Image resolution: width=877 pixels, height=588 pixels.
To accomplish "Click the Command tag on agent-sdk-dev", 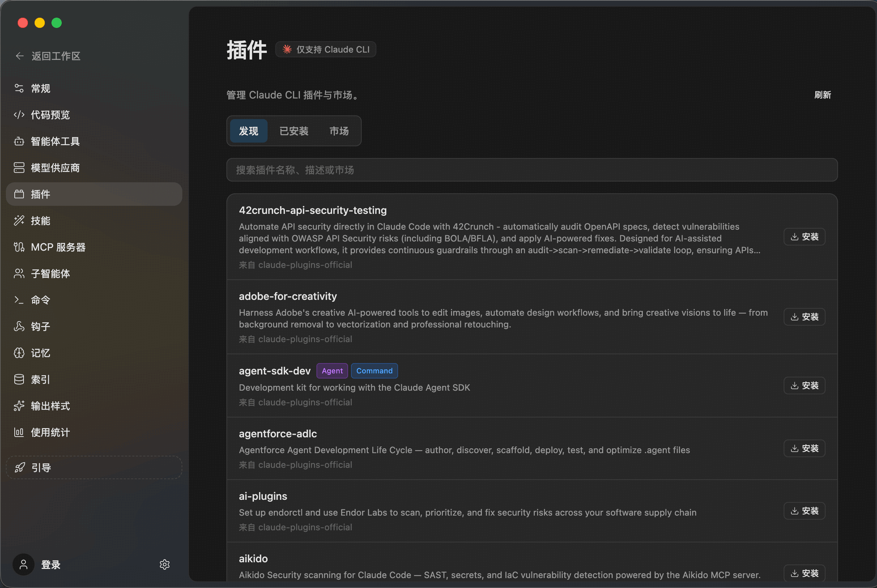I will tap(374, 371).
